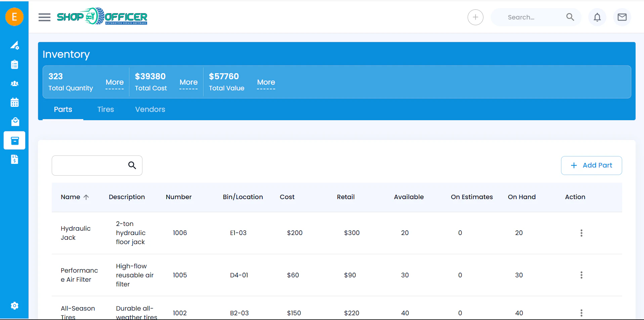Select the Inventory box icon in sidebar
Screen dimensions: 644x320
[15, 140]
